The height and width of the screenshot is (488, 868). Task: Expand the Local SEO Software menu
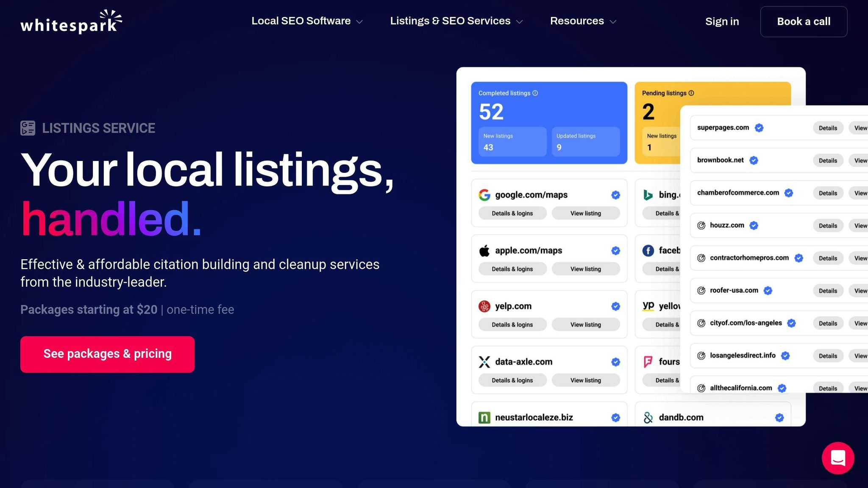coord(307,21)
